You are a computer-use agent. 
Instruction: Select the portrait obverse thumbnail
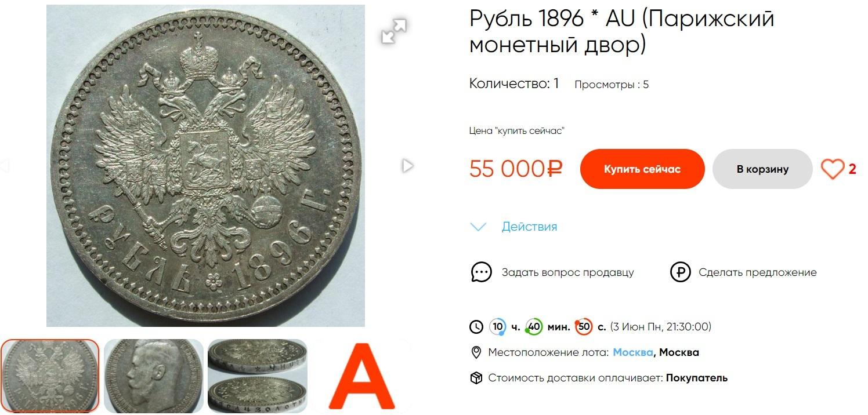tap(153, 376)
